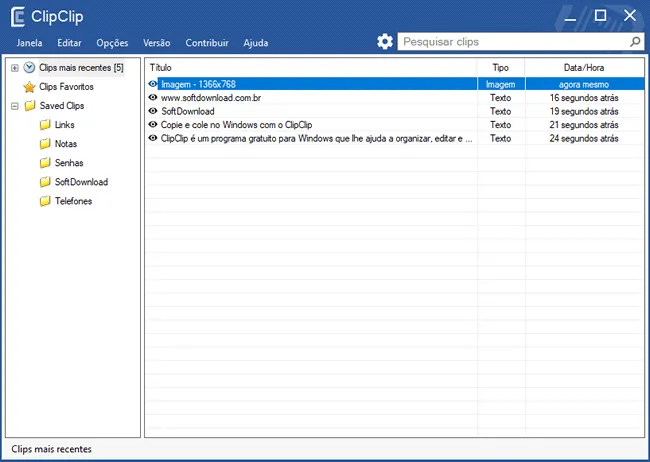This screenshot has width=650, height=462.
Task: Click the status bar text Clips mais recentes
Action: (51, 449)
